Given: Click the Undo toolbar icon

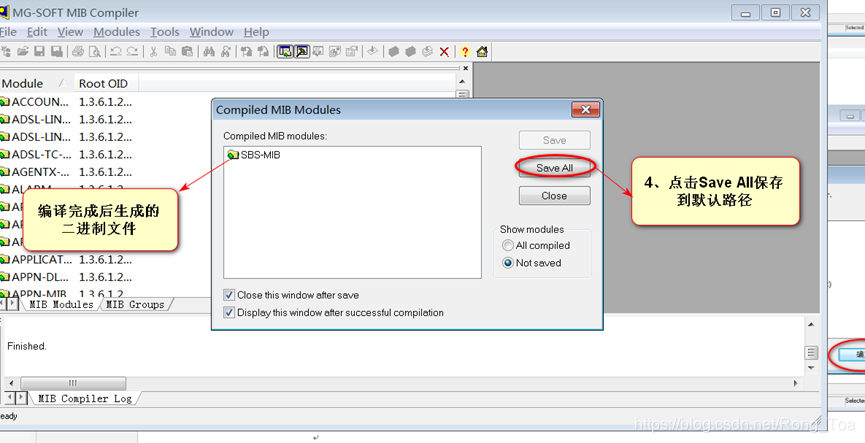Looking at the screenshot, I should (115, 51).
